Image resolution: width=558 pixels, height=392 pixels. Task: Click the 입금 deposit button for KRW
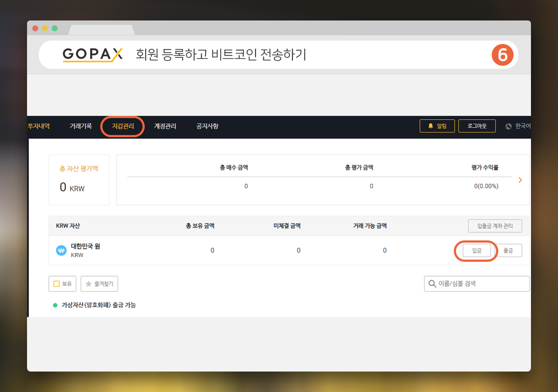click(476, 250)
